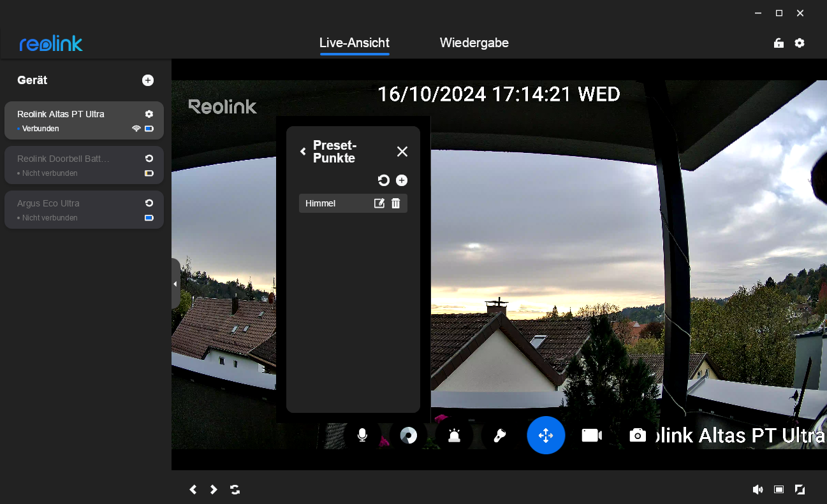827x504 pixels.
Task: Refresh the preset points list
Action: point(384,181)
